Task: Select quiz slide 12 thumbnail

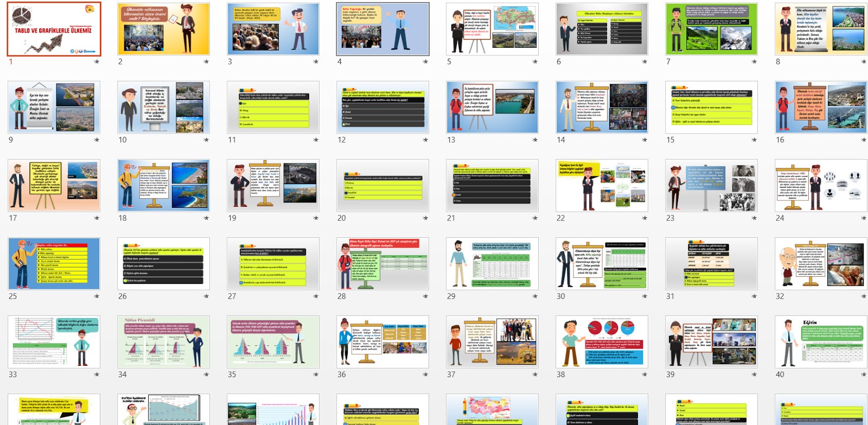Action: [383, 107]
